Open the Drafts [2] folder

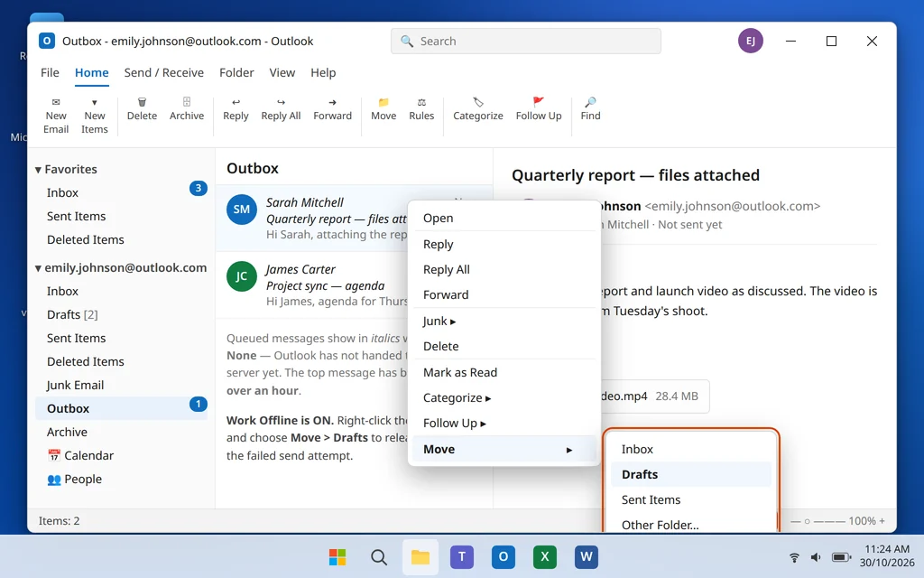[x=122, y=314]
